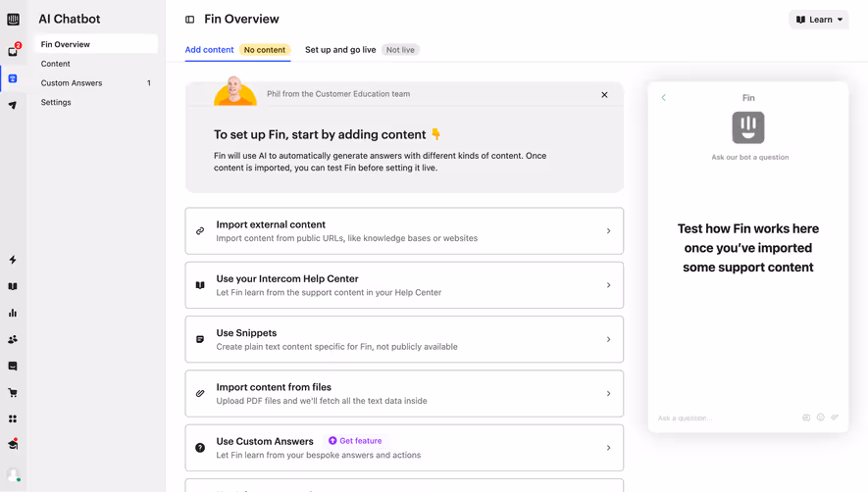Click 'Create plain text content specific for Fin' text
This screenshot has width=868, height=492.
pyautogui.click(x=336, y=346)
